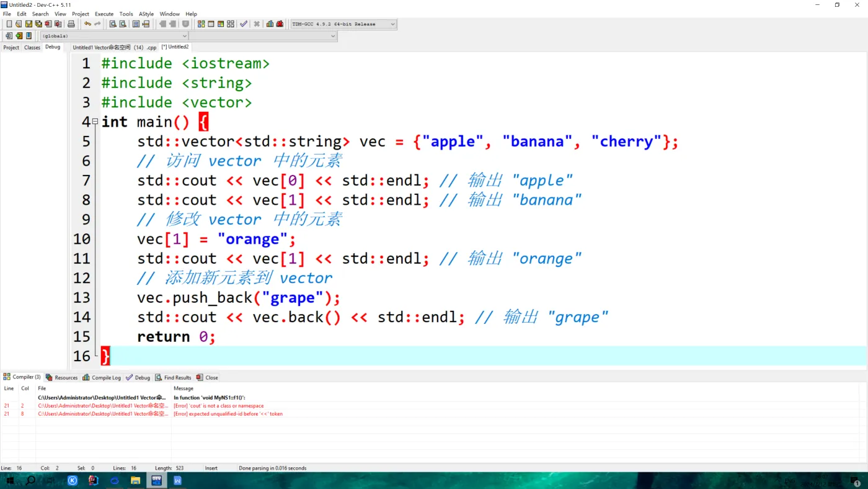
Task: Open JetBrains IDE from the taskbar
Action: 93,480
